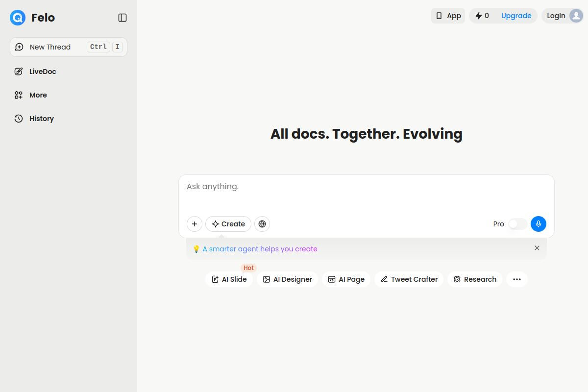588x392 pixels.
Task: Select the Tweet Crafter shortcut
Action: click(x=409, y=279)
